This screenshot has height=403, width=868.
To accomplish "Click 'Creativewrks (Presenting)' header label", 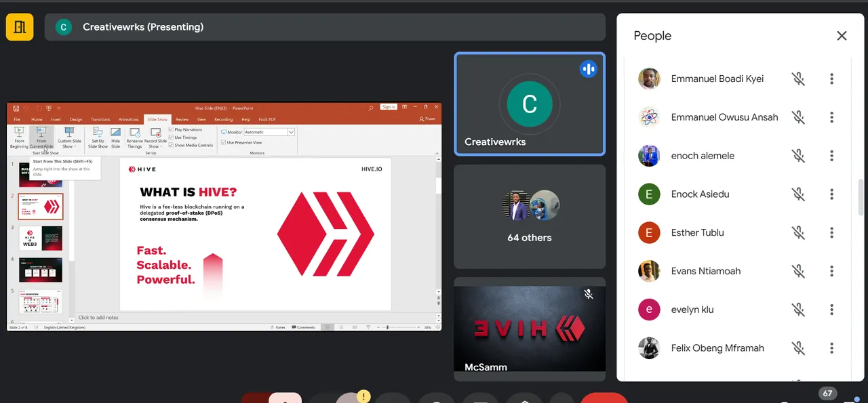I will pyautogui.click(x=143, y=27).
